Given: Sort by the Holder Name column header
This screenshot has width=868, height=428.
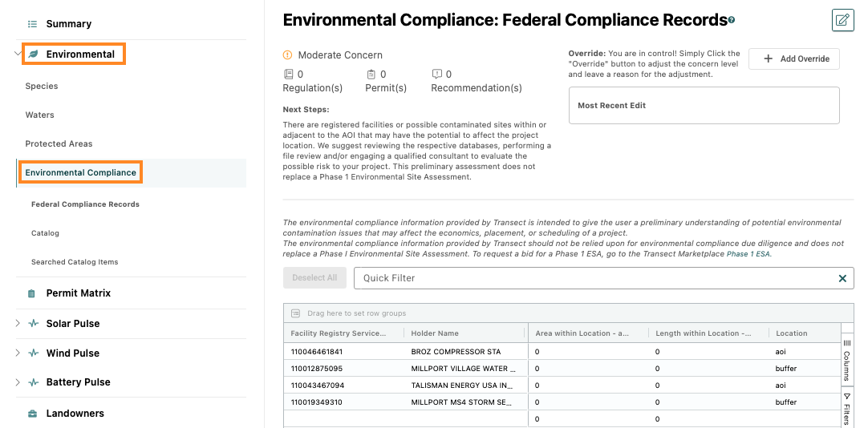Looking at the screenshot, I should [435, 333].
